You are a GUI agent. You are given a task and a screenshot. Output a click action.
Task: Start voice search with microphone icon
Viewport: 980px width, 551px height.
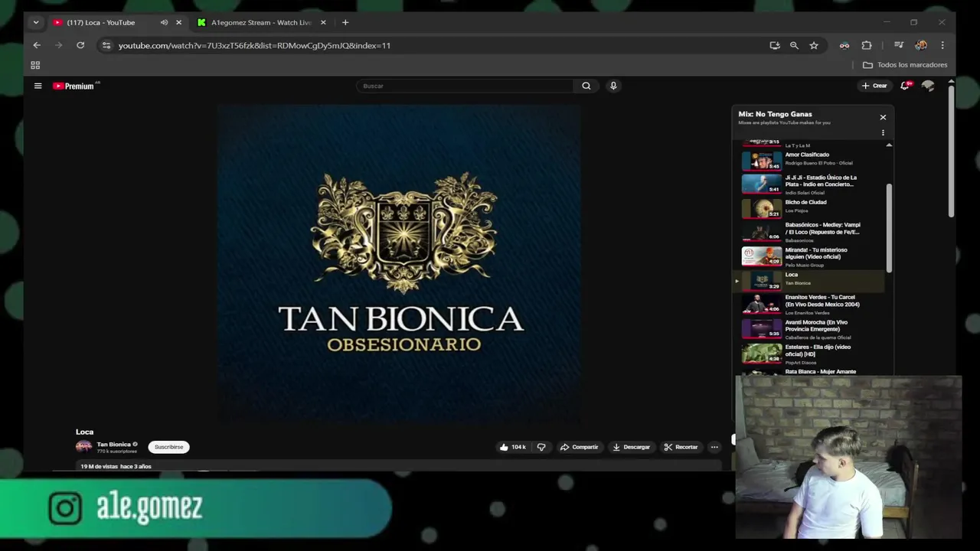(x=613, y=86)
